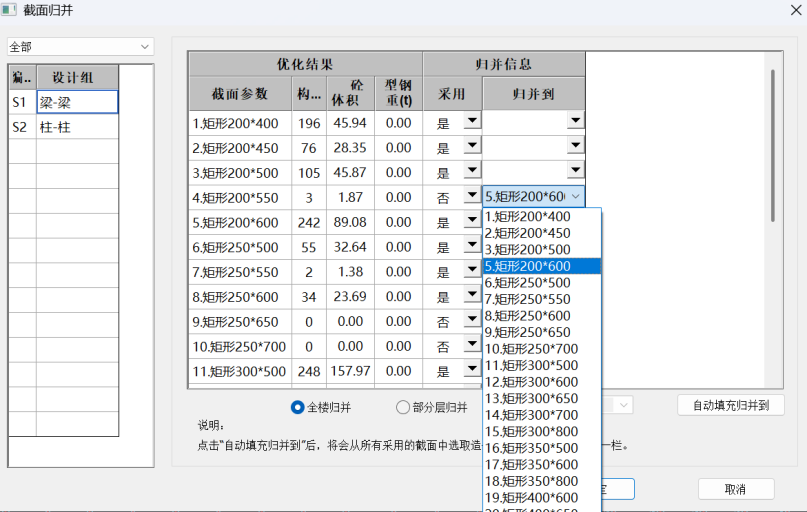This screenshot has height=512, width=807.
Task: Open 采用 dropdown for 1.矩形200*400 row
Action: click(x=471, y=122)
